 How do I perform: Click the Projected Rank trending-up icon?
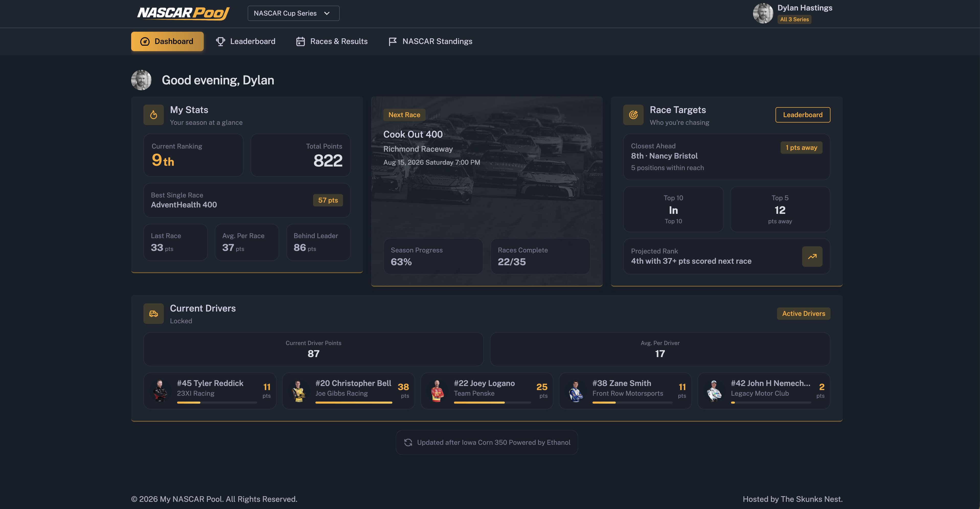(812, 257)
